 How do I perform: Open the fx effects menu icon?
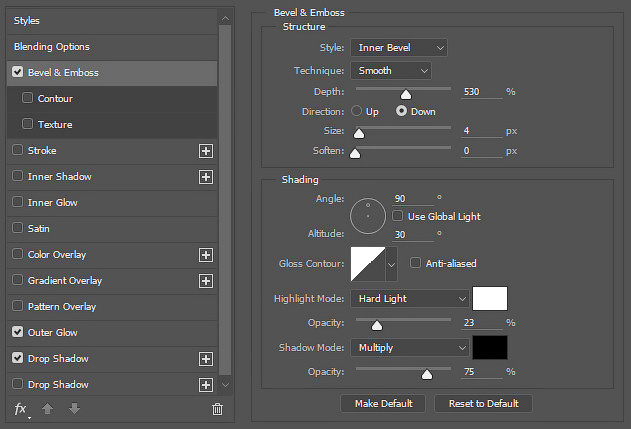tap(21, 410)
